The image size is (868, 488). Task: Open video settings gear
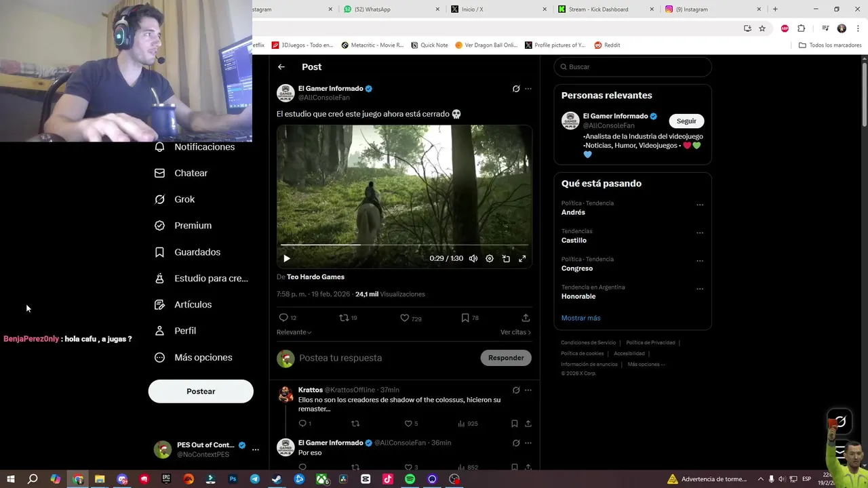coord(490,258)
